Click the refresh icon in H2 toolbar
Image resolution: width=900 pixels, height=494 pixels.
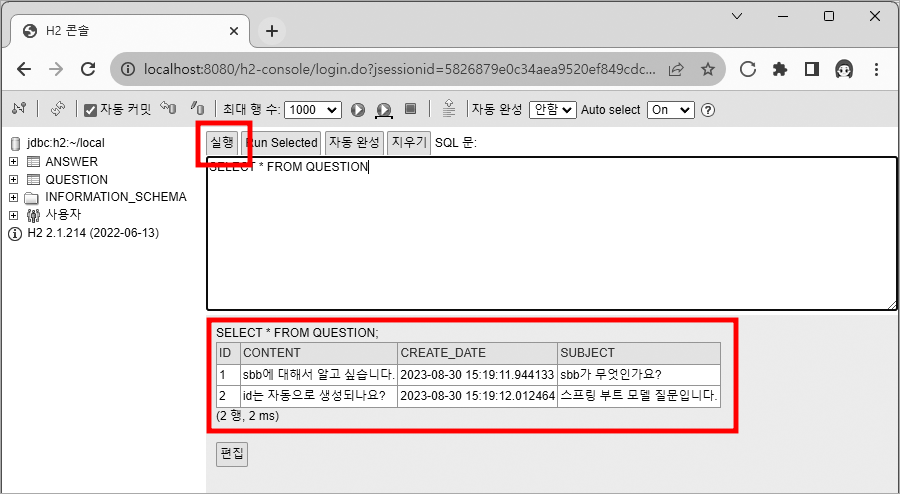pyautogui.click(x=57, y=109)
